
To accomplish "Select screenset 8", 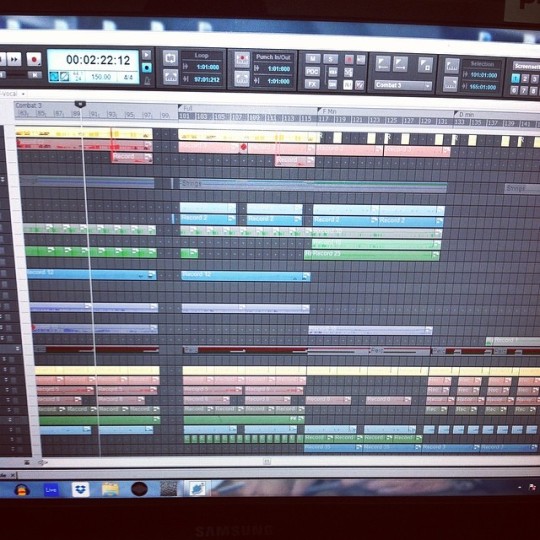I will point(533,91).
